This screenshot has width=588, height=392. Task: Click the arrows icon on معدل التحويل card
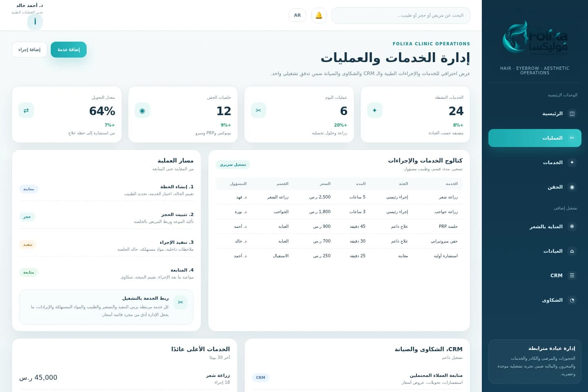coord(26,110)
